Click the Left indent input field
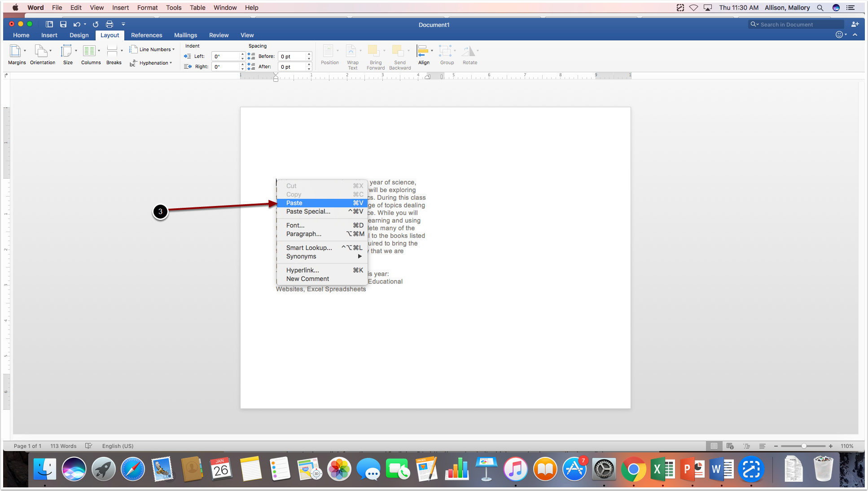This screenshot has height=491, width=868. click(226, 56)
